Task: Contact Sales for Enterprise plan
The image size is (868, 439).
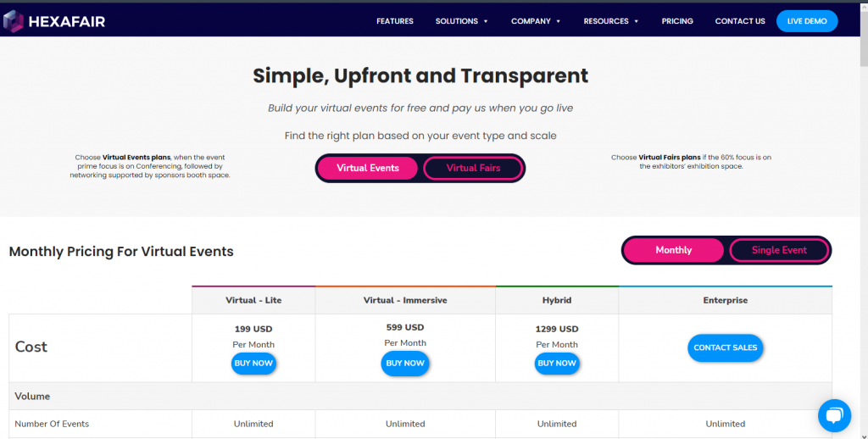Action: click(726, 347)
